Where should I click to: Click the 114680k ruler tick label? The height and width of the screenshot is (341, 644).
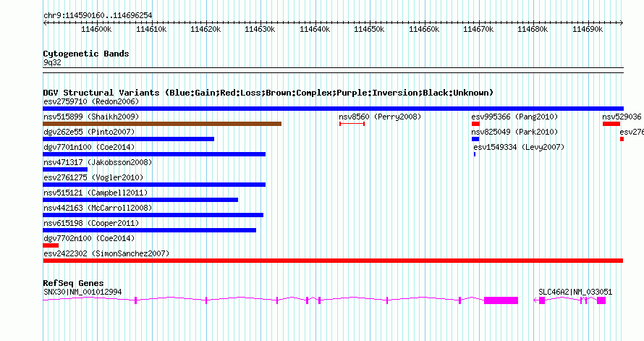point(533,29)
